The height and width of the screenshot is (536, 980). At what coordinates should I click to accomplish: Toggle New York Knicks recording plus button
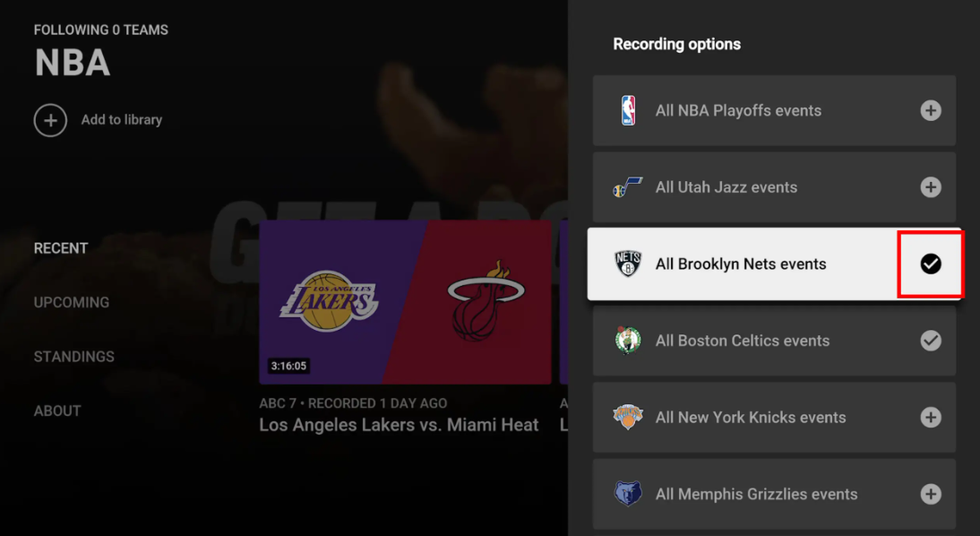pos(931,417)
